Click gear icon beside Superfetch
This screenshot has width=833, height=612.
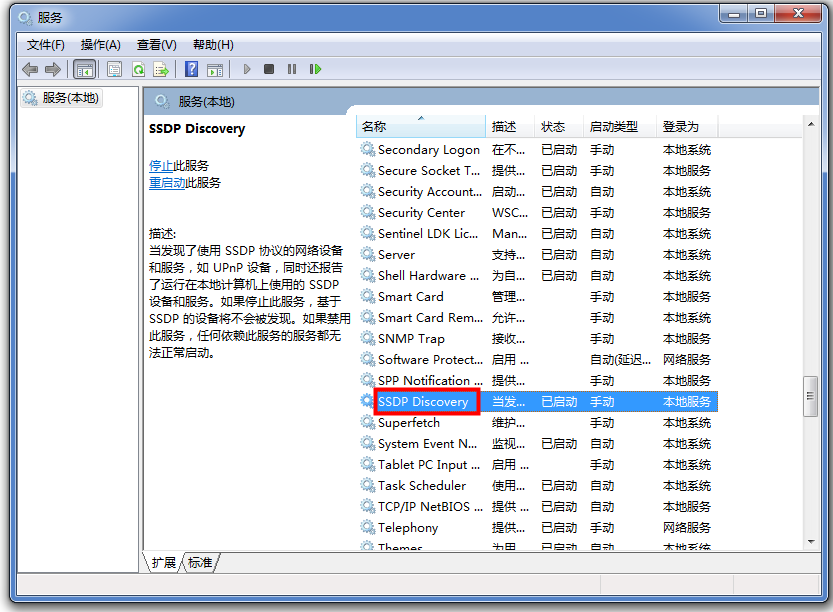(x=368, y=422)
